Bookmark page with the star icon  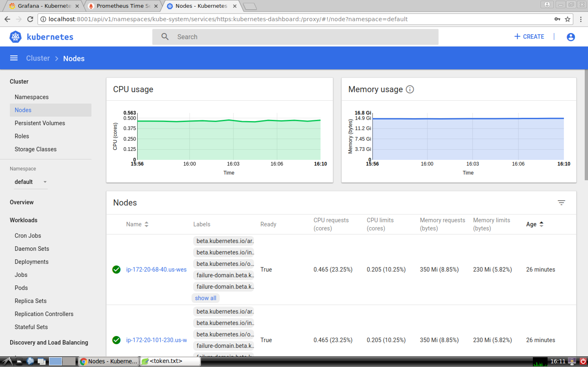567,19
